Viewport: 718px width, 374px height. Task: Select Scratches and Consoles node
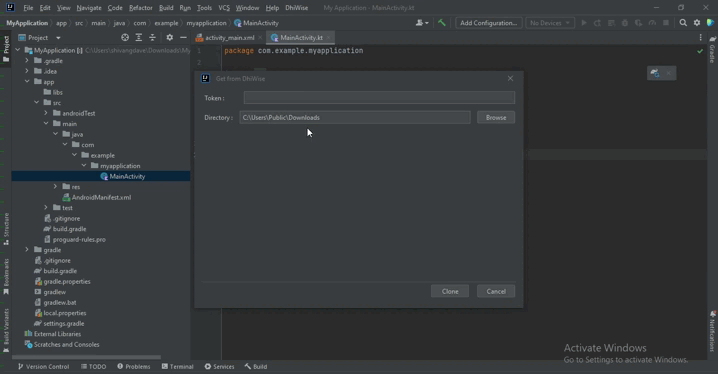[66, 345]
